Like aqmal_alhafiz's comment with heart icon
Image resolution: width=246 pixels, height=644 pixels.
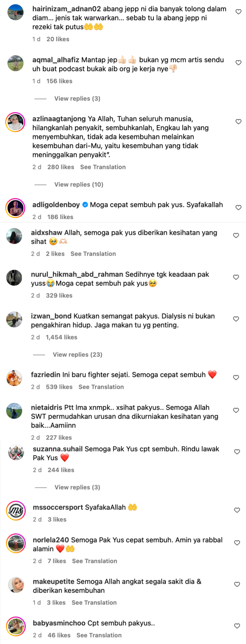click(x=238, y=63)
